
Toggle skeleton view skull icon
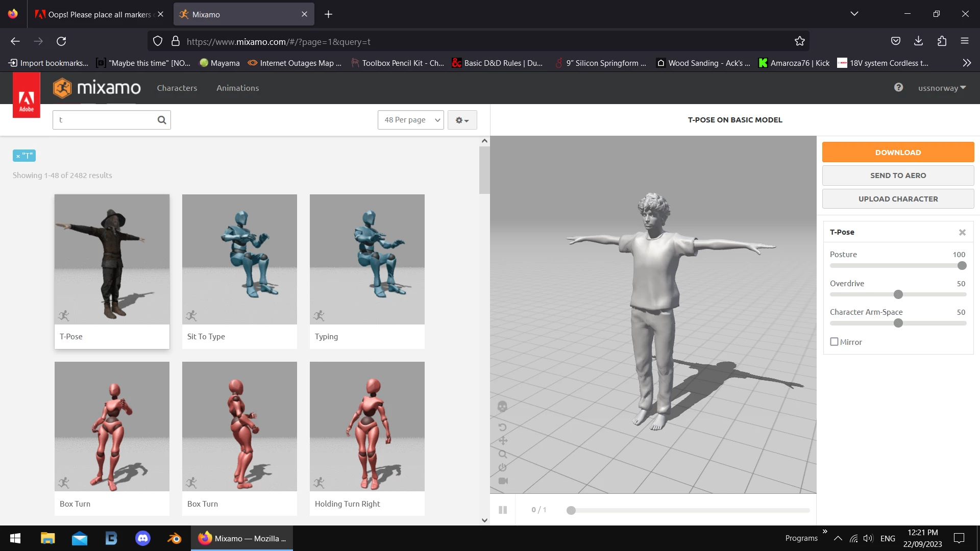pyautogui.click(x=502, y=406)
